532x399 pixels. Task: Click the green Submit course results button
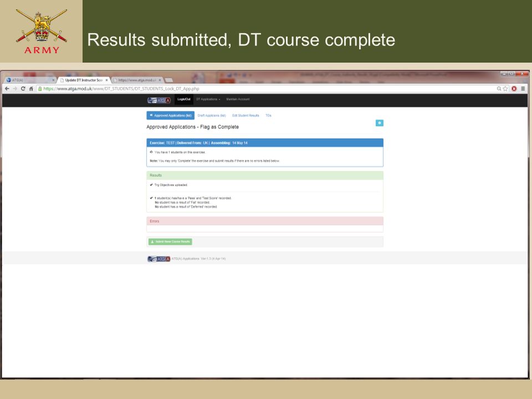170,242
